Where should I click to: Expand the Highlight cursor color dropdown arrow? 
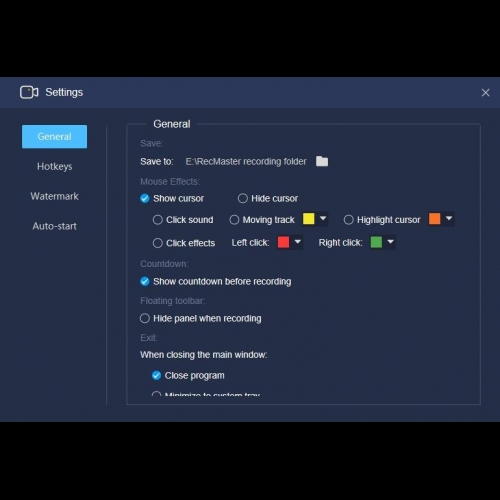(449, 219)
